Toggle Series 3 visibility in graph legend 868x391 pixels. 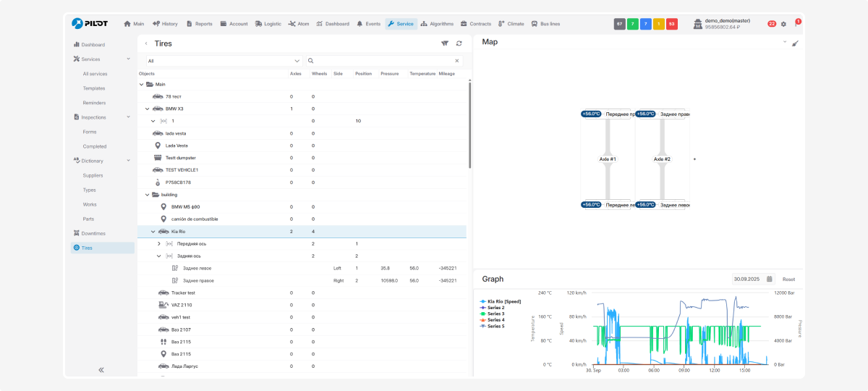point(495,314)
